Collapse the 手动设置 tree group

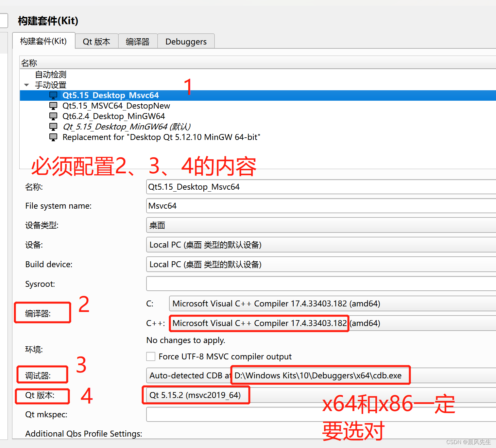coord(26,85)
